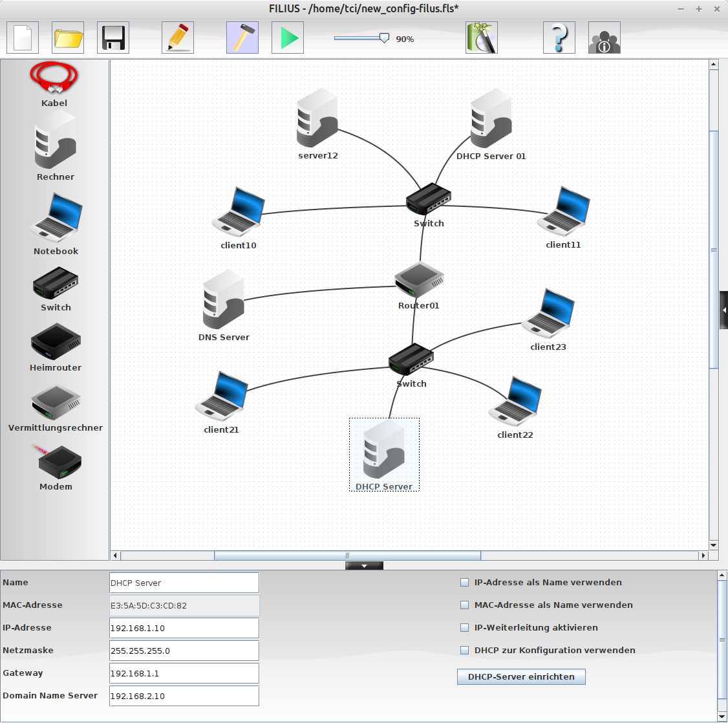
Task: Collapse the properties panel with down arrow
Action: tap(364, 566)
